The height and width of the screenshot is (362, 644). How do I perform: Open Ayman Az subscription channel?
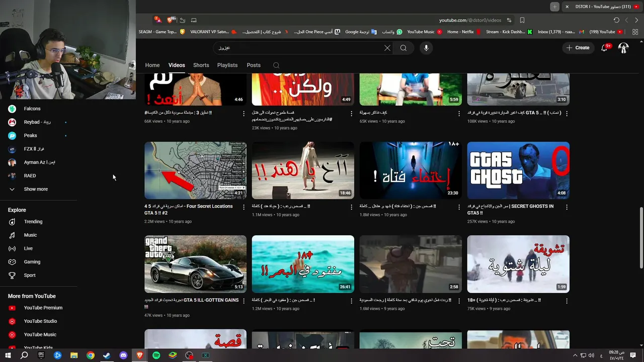click(39, 162)
